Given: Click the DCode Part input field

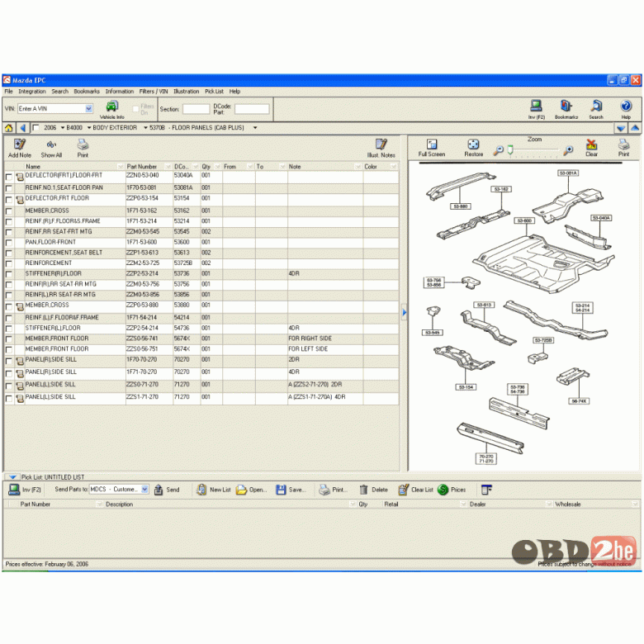Looking at the screenshot, I should coord(252,109).
